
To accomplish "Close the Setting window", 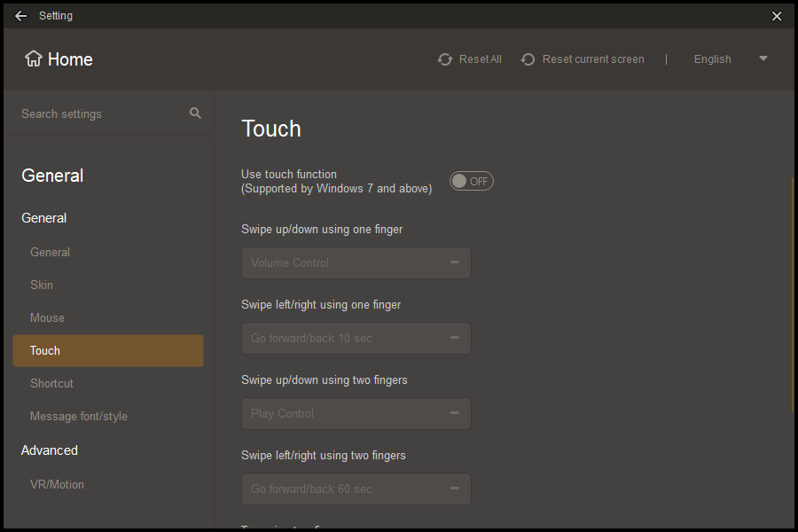I will click(x=777, y=16).
